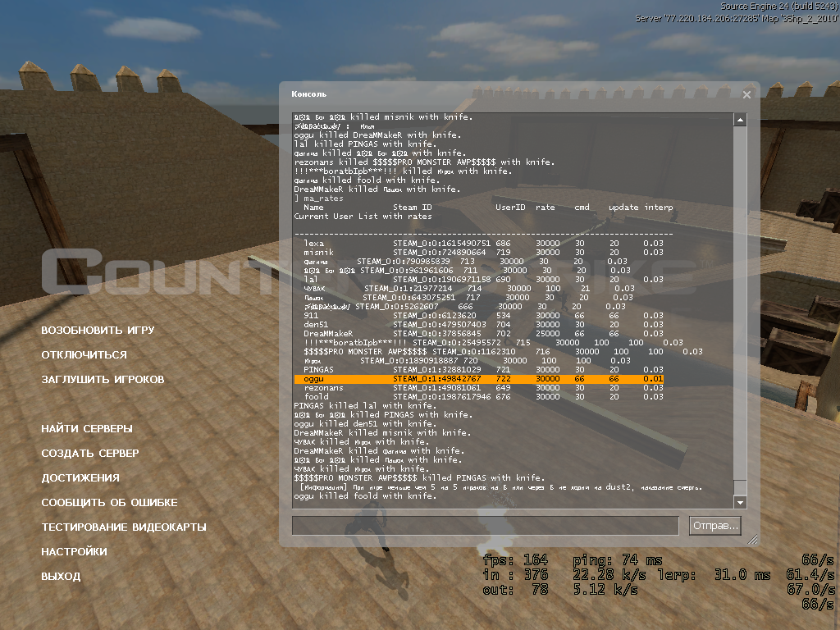Select ВОЗОБНОВИТЬ ИГРУ menu item
The height and width of the screenshot is (630, 840).
click(98, 330)
